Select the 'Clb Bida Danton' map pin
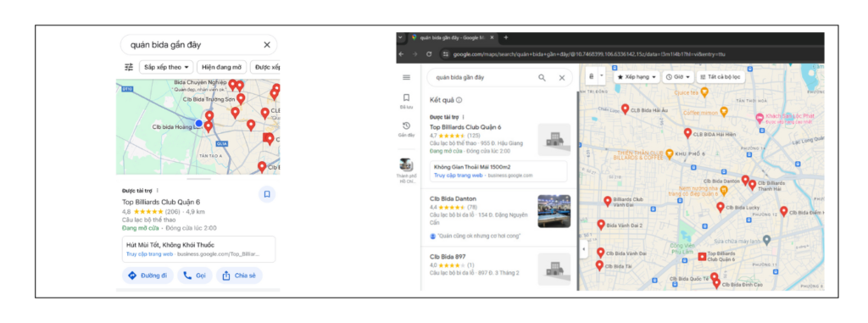Screen dimensions: 868x323 tap(745, 180)
